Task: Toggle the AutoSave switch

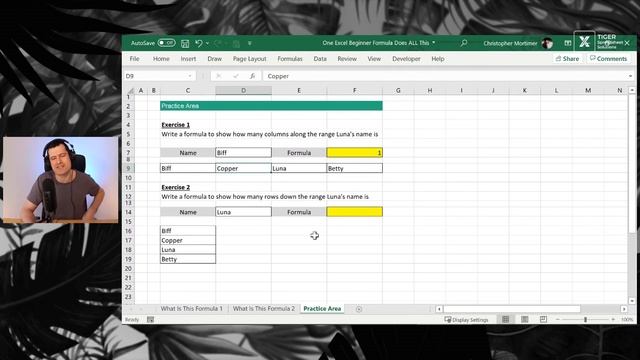Action: coord(166,43)
